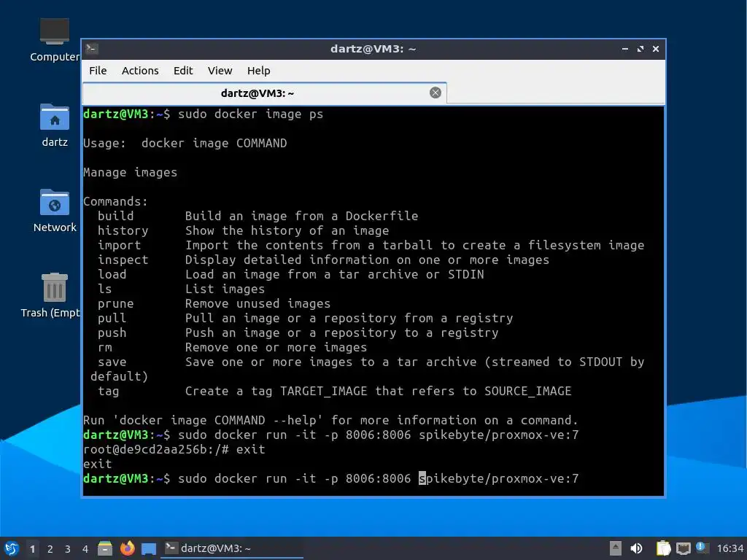Click the 'inspect' command row

[323, 260]
